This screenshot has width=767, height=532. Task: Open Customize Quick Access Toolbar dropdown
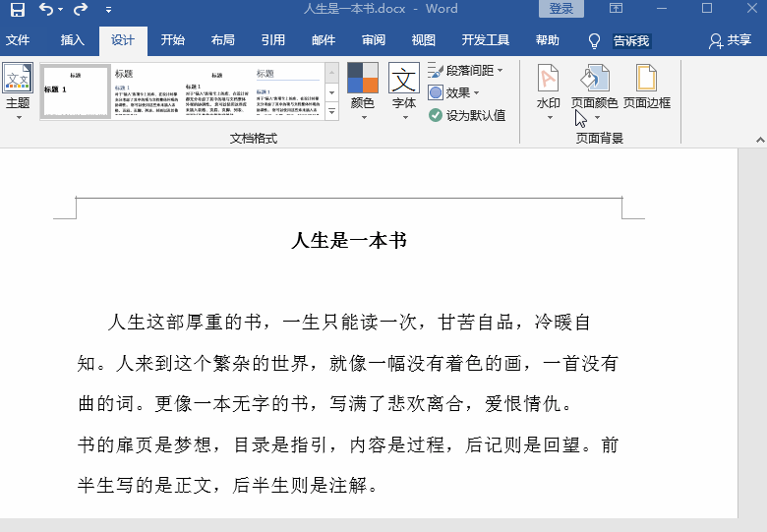pyautogui.click(x=108, y=10)
